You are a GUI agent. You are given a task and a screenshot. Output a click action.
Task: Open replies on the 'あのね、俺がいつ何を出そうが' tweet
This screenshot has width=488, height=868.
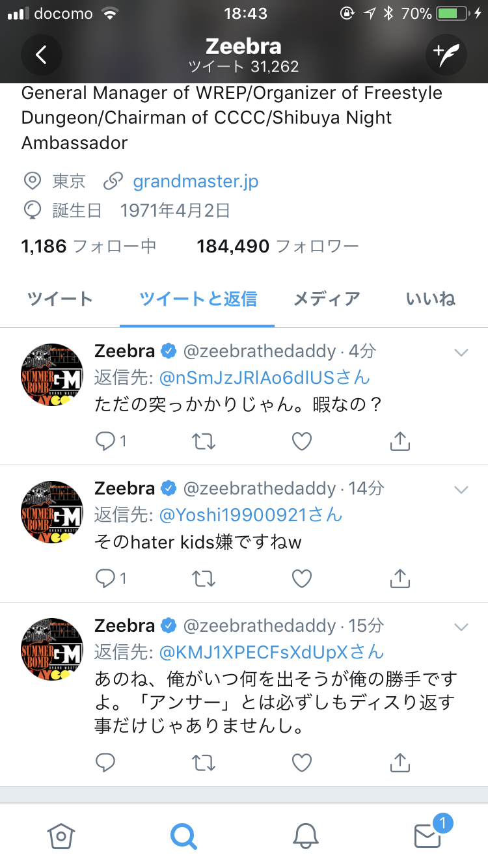[x=105, y=762]
